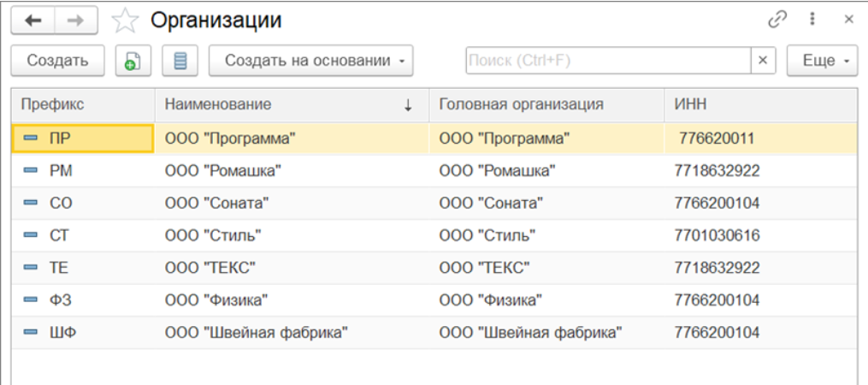Add Организации page to favorites with star
Image resolution: width=868 pixels, height=385 pixels.
(124, 21)
